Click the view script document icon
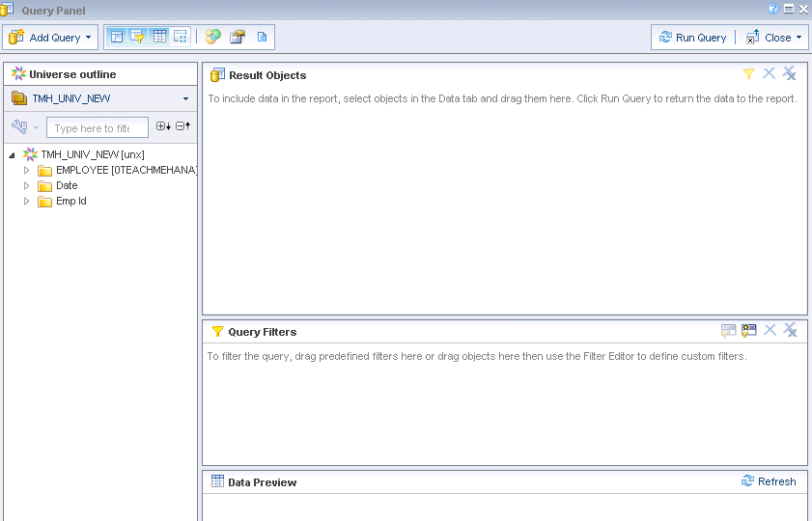The height and width of the screenshot is (521, 812). click(262, 37)
